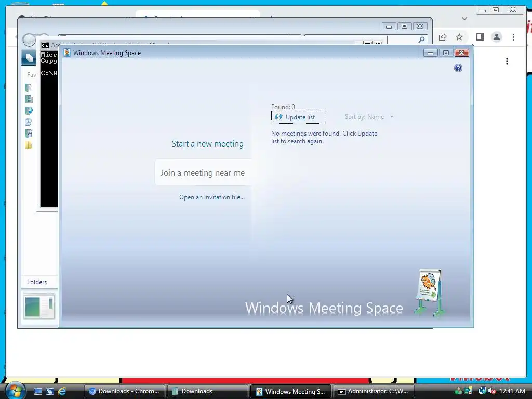Image resolution: width=532 pixels, height=399 pixels.
Task: Maximize the Explorer Downloads window
Action: coord(404,26)
